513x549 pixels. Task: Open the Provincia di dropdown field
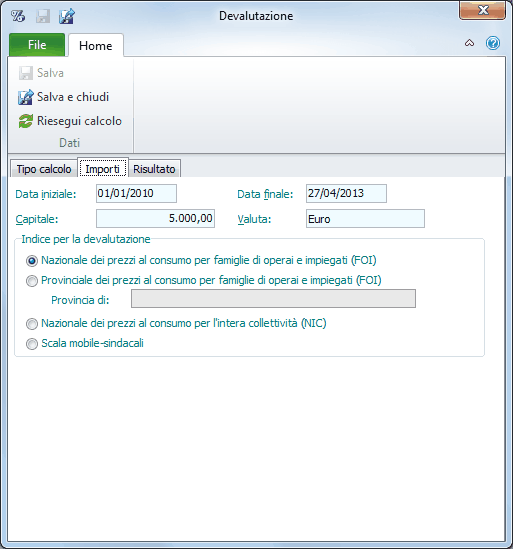click(273, 299)
